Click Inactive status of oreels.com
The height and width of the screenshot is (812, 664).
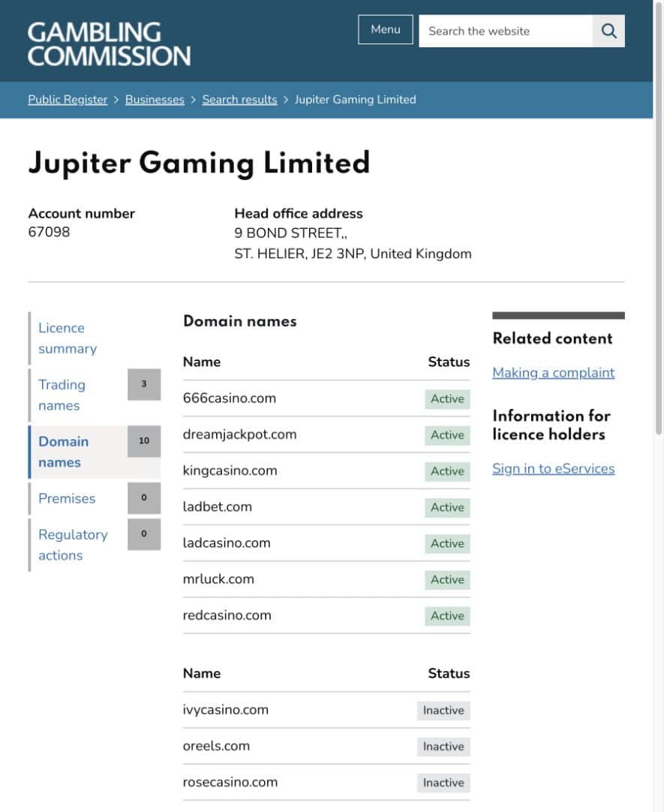point(443,747)
